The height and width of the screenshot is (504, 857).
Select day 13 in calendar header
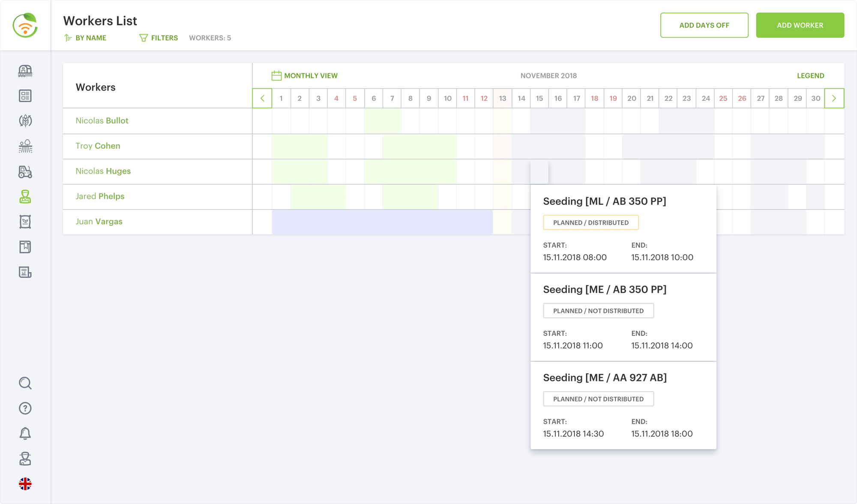click(x=502, y=98)
